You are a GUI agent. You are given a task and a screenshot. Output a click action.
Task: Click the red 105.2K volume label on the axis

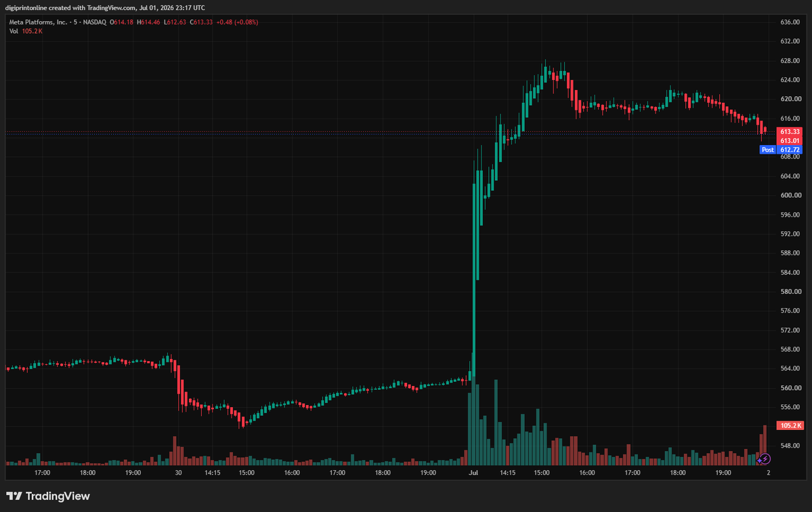[x=790, y=425]
